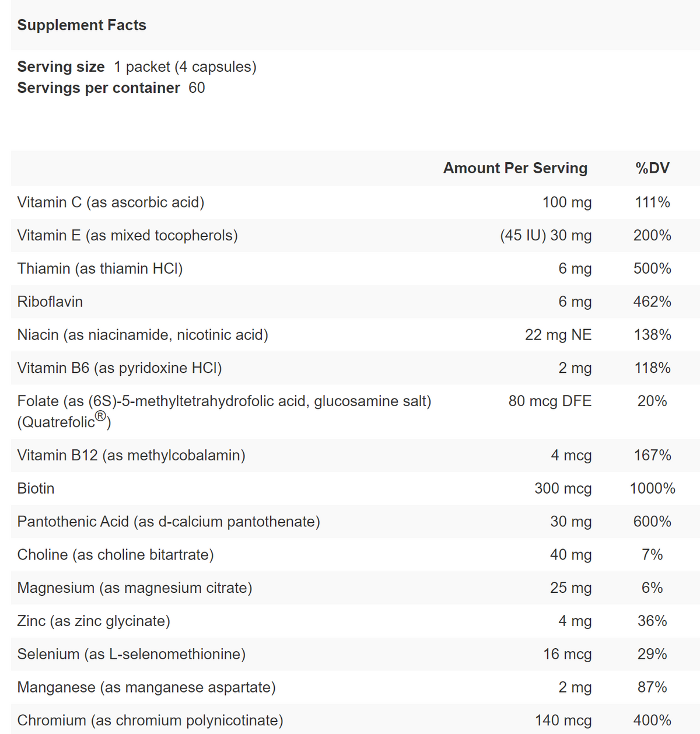The image size is (700, 734).
Task: Click the Folate 80 mcg DFE amount
Action: (x=549, y=401)
